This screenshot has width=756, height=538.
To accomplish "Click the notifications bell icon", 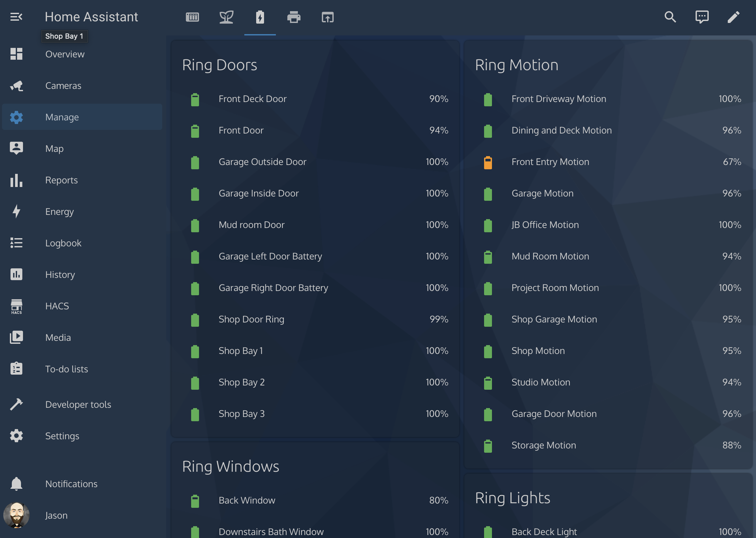I will pos(16,483).
